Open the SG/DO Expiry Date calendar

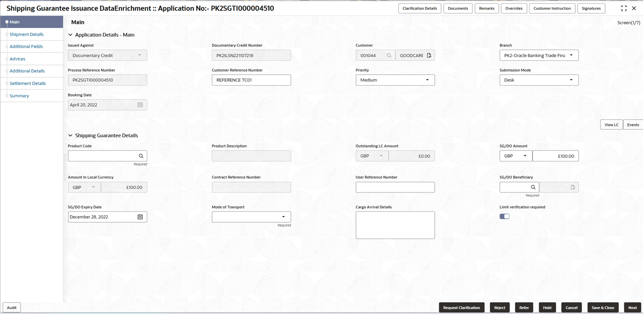coord(140,217)
